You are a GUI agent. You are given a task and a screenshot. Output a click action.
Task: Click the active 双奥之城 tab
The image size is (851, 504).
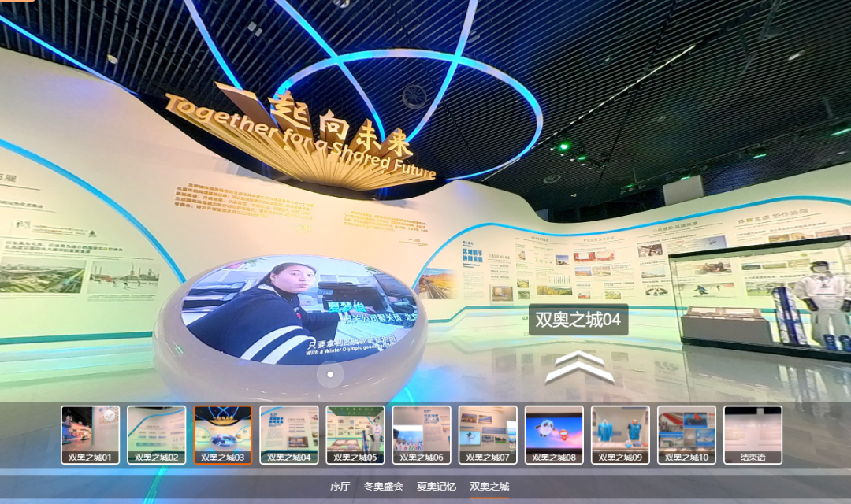pos(489,487)
